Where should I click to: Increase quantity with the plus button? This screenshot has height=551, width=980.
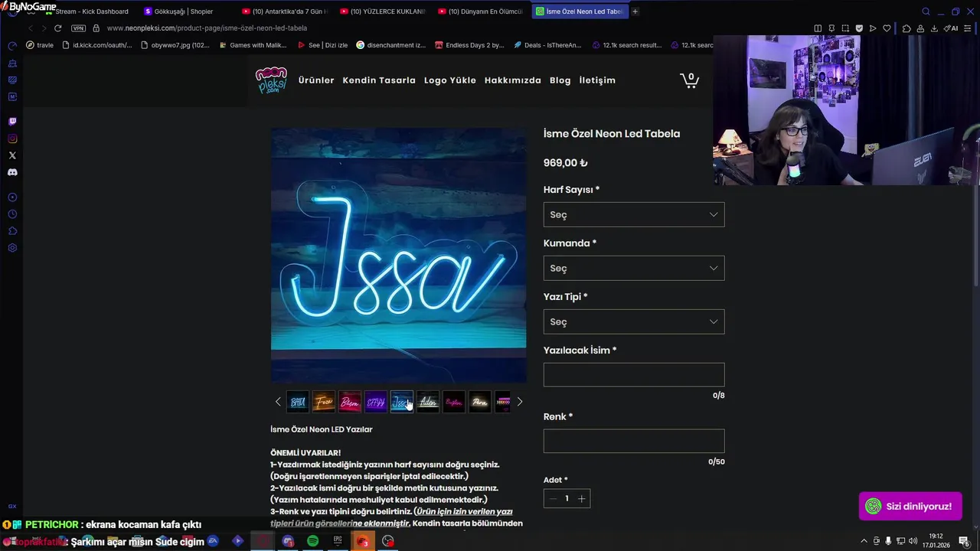coord(581,498)
